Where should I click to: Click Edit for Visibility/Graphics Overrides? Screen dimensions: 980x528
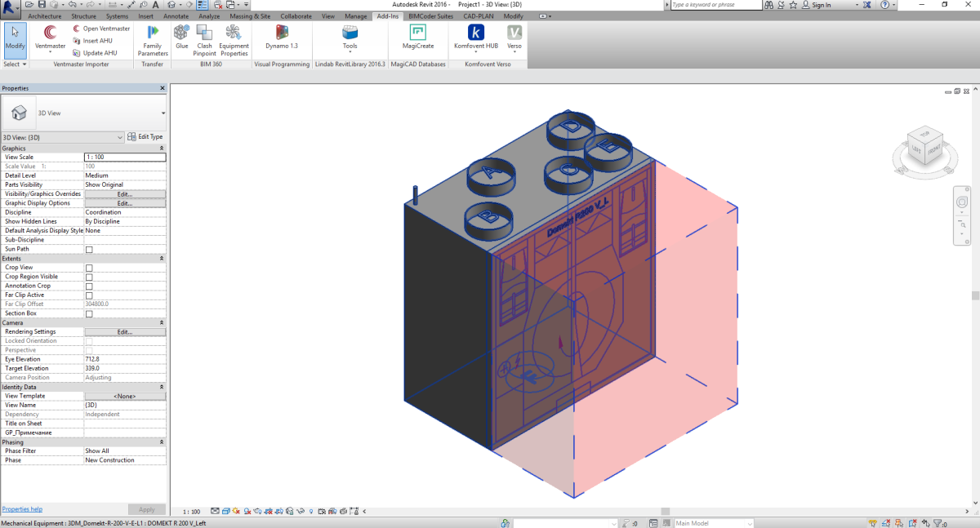124,194
